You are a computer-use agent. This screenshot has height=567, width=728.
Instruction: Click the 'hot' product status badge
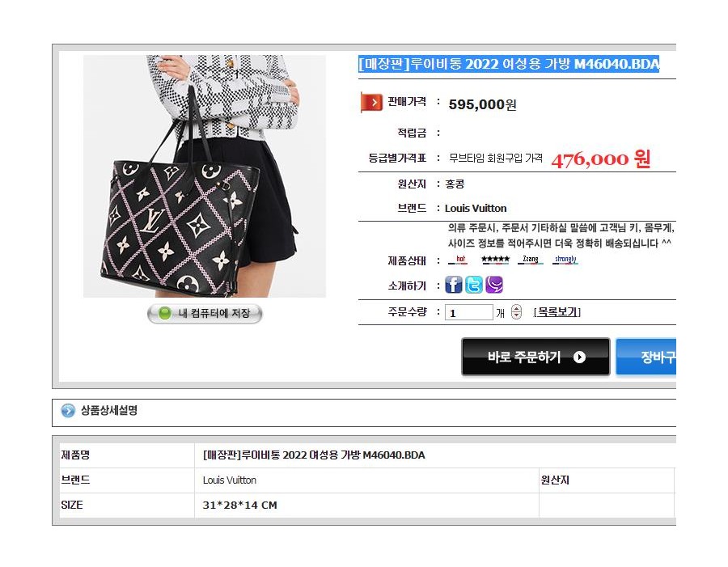pyautogui.click(x=458, y=260)
